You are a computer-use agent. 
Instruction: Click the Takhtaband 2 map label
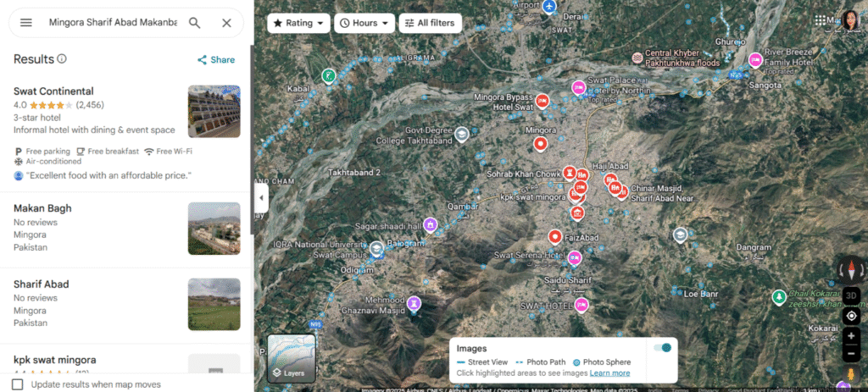tap(354, 173)
